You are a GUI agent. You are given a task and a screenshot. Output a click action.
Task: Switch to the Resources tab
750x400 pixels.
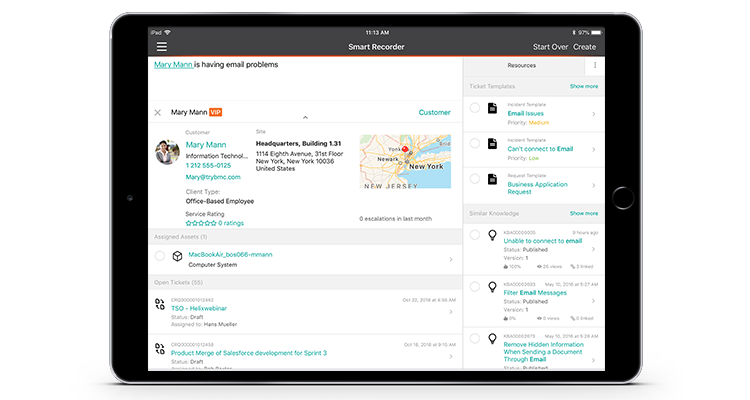[x=521, y=65]
